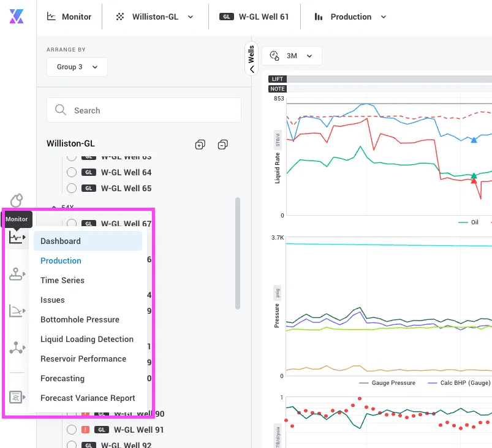
Task: Click the GL badge beside W-GL Well 61
Action: 227,17
